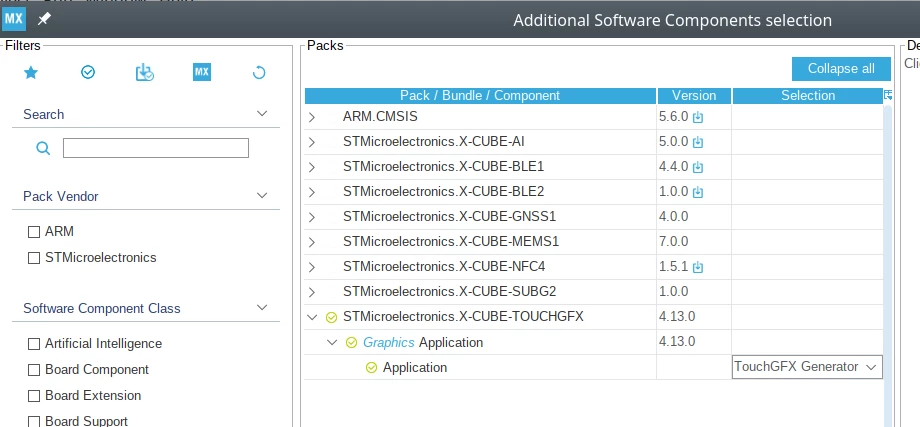The width and height of the screenshot is (920, 427).
Task: Enable the Artificial Intelligence class filter
Action: (34, 344)
